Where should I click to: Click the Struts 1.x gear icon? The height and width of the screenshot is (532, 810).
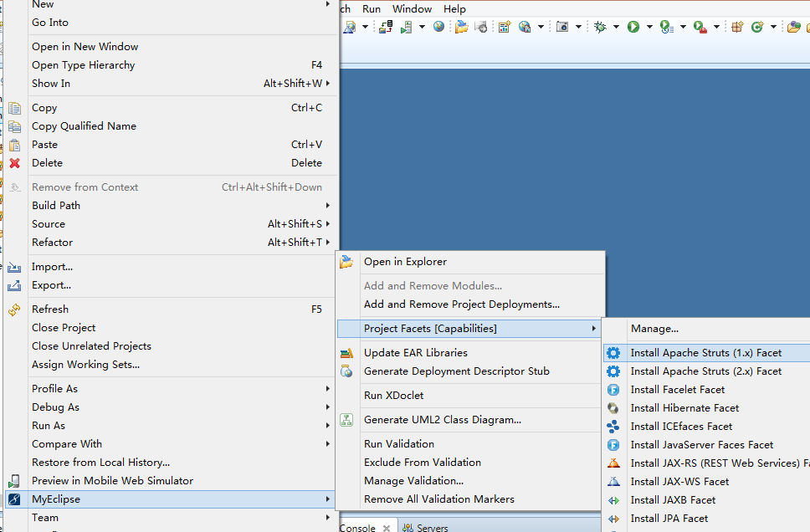click(613, 353)
